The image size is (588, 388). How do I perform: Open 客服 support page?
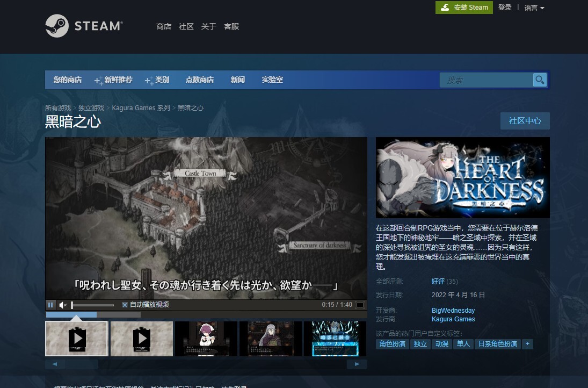click(231, 26)
